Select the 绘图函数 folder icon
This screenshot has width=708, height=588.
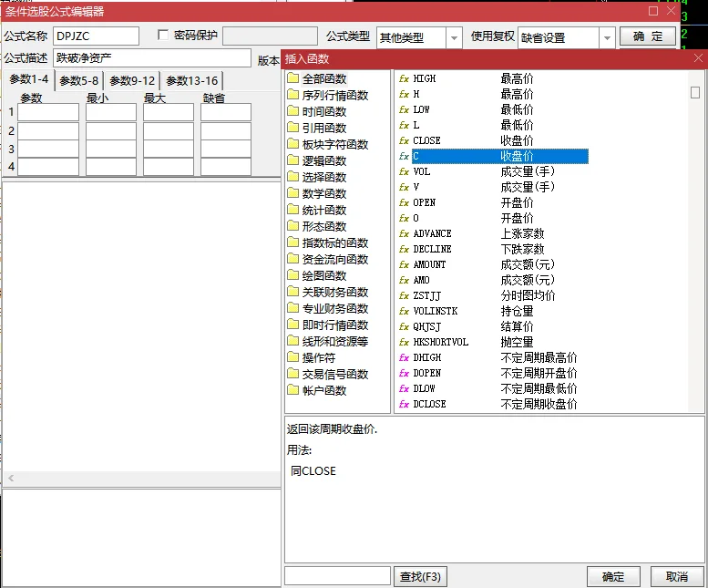[x=293, y=275]
